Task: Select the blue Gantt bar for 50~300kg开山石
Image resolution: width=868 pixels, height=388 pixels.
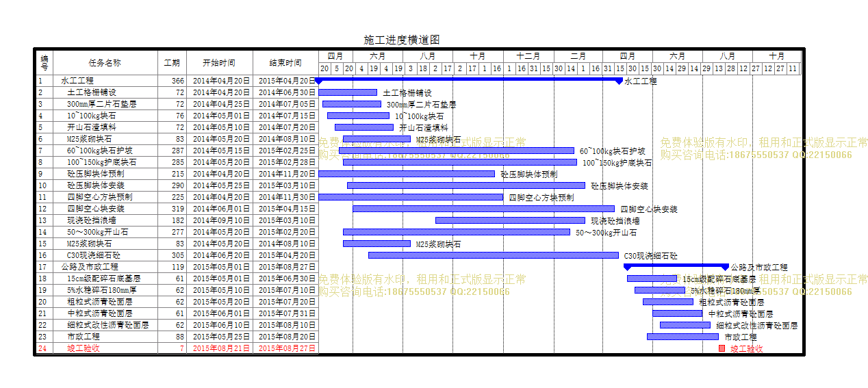Action: (x=457, y=232)
